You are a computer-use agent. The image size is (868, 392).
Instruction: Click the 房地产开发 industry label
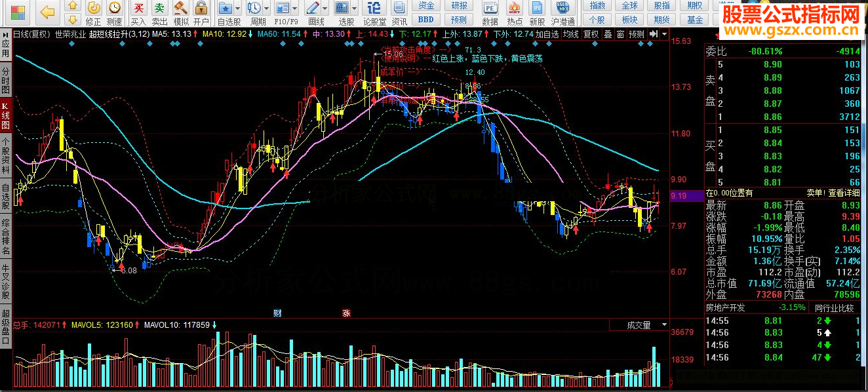click(x=726, y=307)
